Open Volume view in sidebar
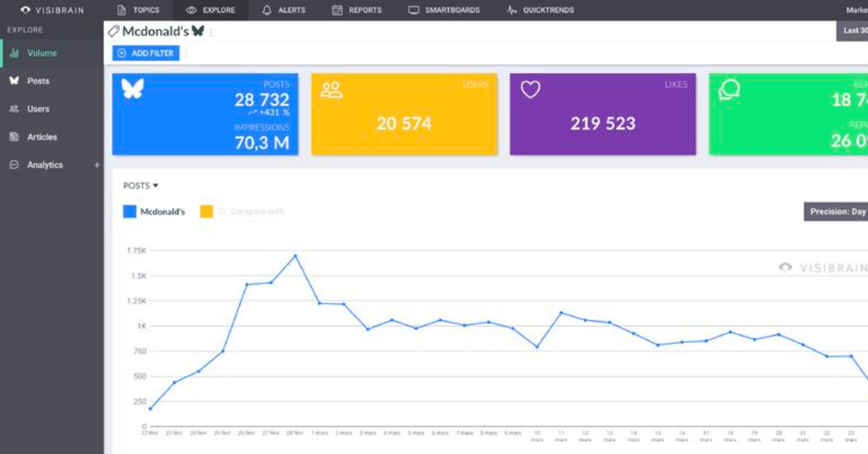This screenshot has height=454, width=868. [x=41, y=53]
